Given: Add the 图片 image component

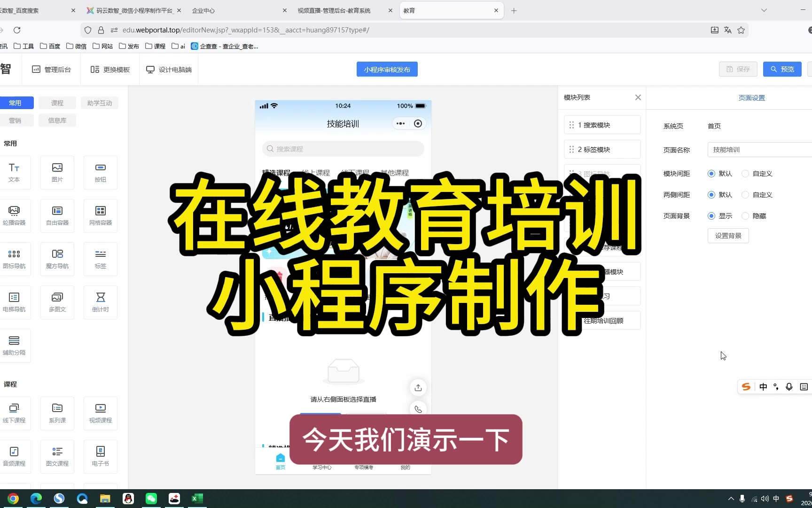Looking at the screenshot, I should [x=57, y=172].
